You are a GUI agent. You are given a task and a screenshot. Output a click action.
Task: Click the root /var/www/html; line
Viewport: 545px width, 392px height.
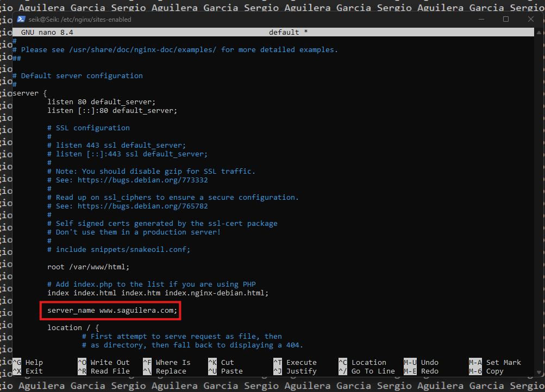(x=88, y=267)
